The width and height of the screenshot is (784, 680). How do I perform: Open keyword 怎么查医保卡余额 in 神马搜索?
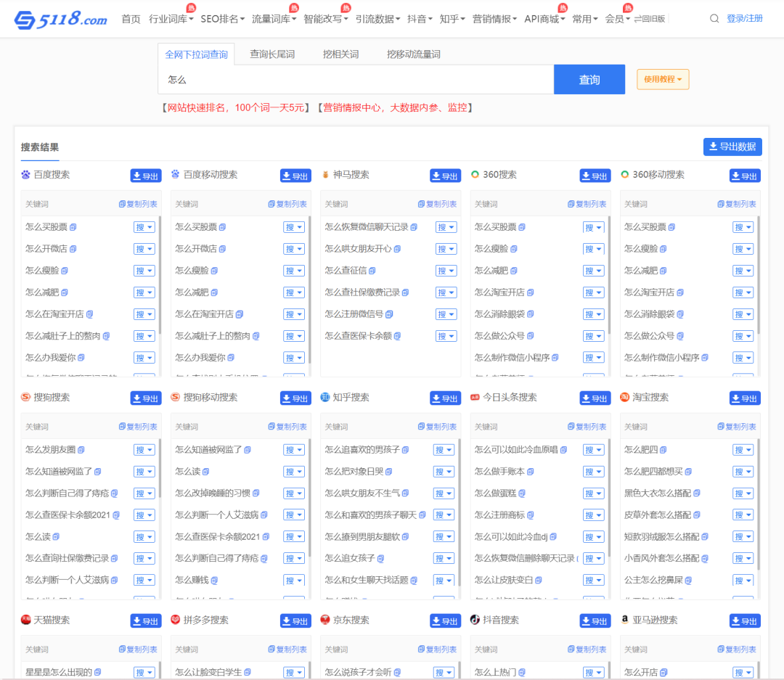point(358,336)
